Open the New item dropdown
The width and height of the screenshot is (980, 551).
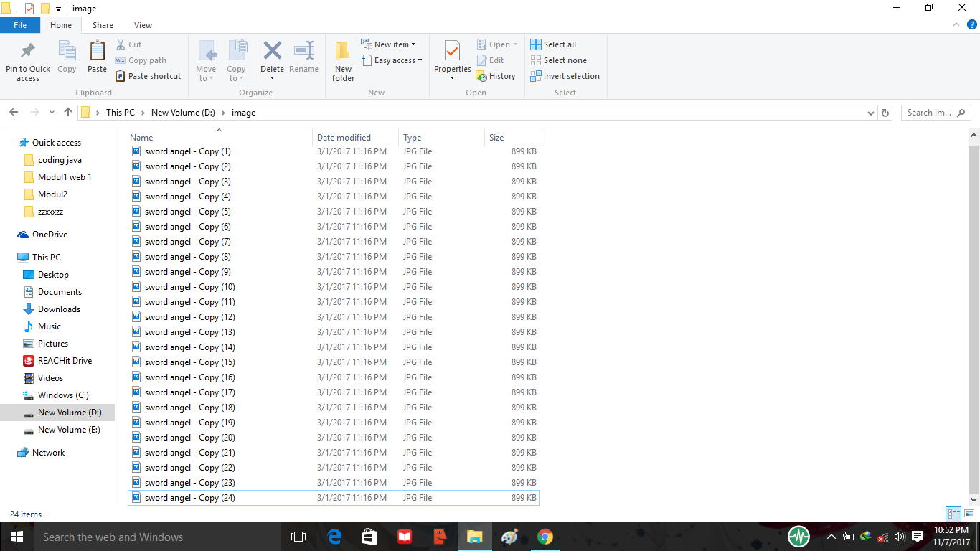click(390, 44)
